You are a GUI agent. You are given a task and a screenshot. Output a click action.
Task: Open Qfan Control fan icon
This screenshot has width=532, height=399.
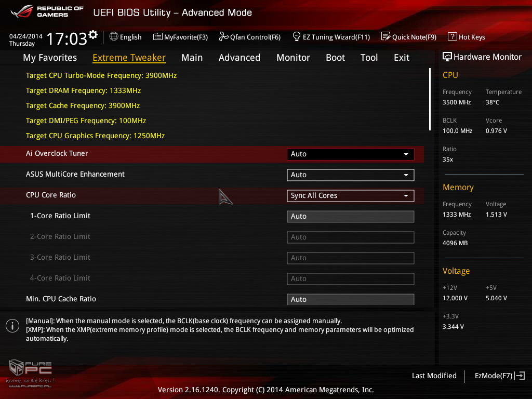pos(223,36)
